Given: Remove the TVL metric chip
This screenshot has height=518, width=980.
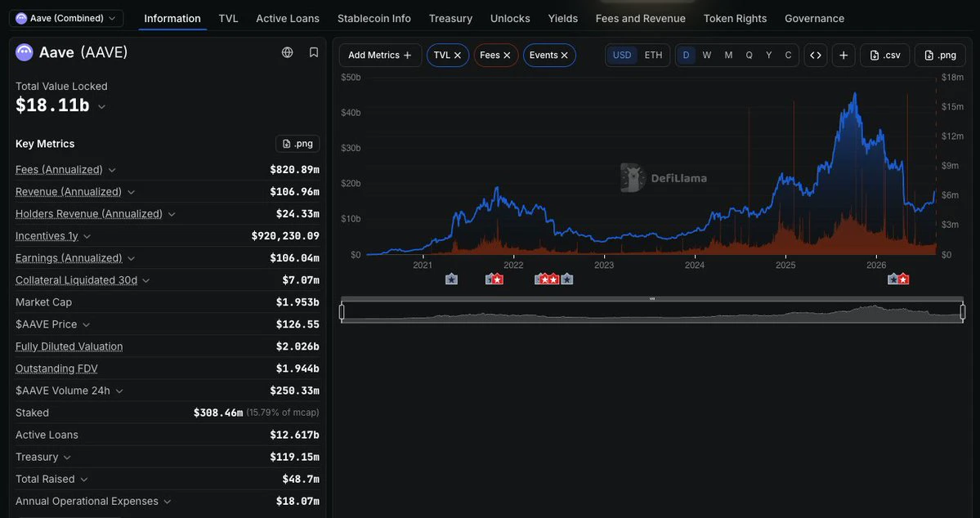Looking at the screenshot, I should [x=458, y=55].
